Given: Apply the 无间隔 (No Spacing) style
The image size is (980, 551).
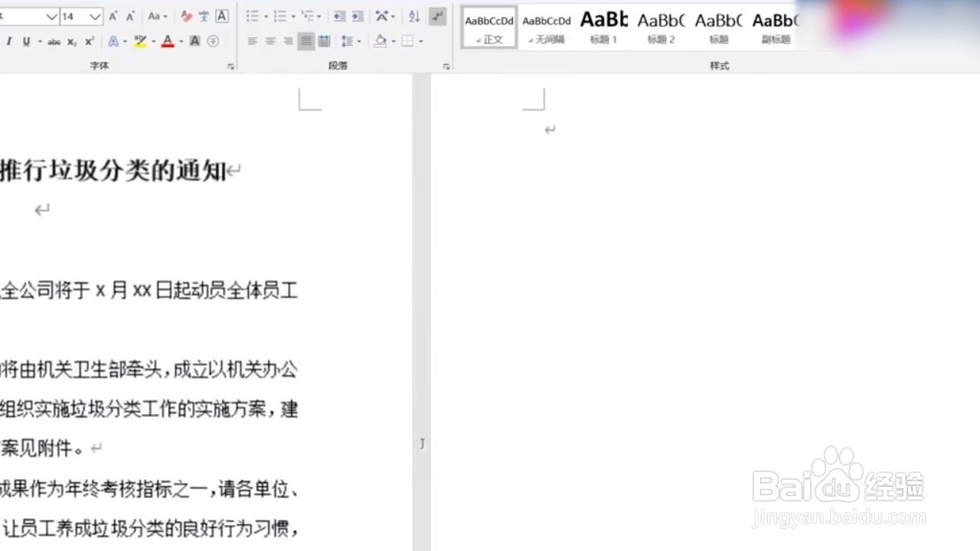Looking at the screenshot, I should (x=547, y=28).
